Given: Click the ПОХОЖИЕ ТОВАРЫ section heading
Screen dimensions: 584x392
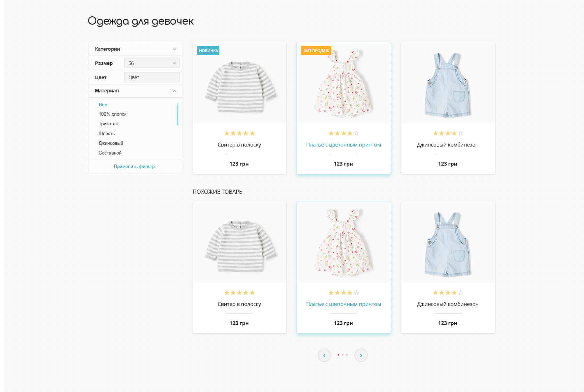Looking at the screenshot, I should (x=218, y=192).
